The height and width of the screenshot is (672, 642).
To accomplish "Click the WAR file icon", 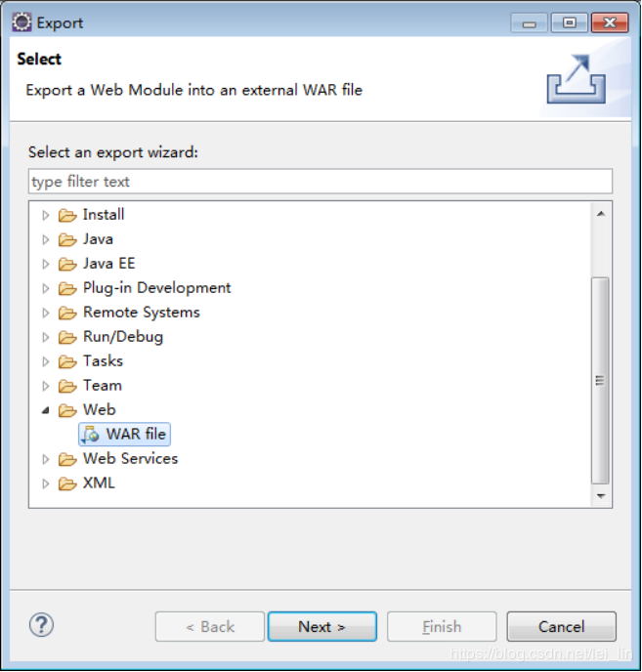I will pos(90,435).
